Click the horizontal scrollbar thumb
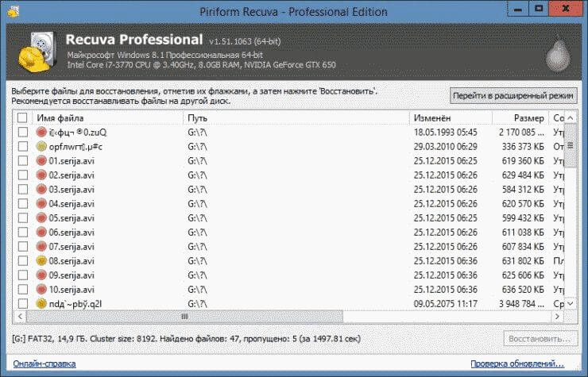The height and width of the screenshot is (377, 588). click(184, 317)
